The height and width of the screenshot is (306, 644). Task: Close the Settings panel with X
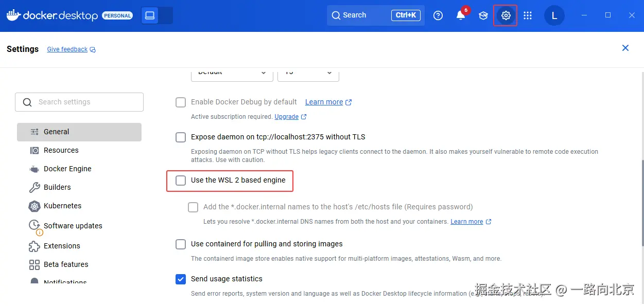tap(625, 48)
